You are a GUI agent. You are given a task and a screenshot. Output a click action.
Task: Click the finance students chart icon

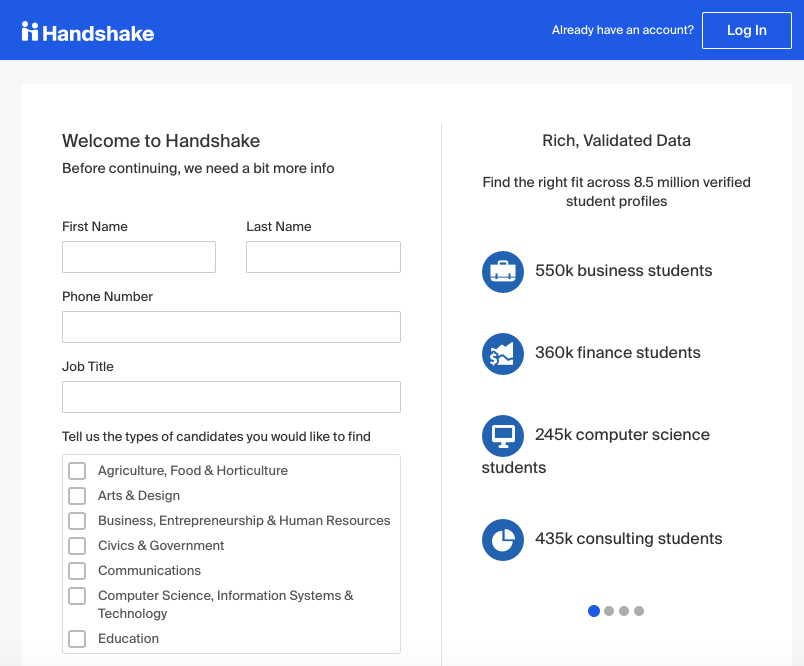click(x=503, y=353)
